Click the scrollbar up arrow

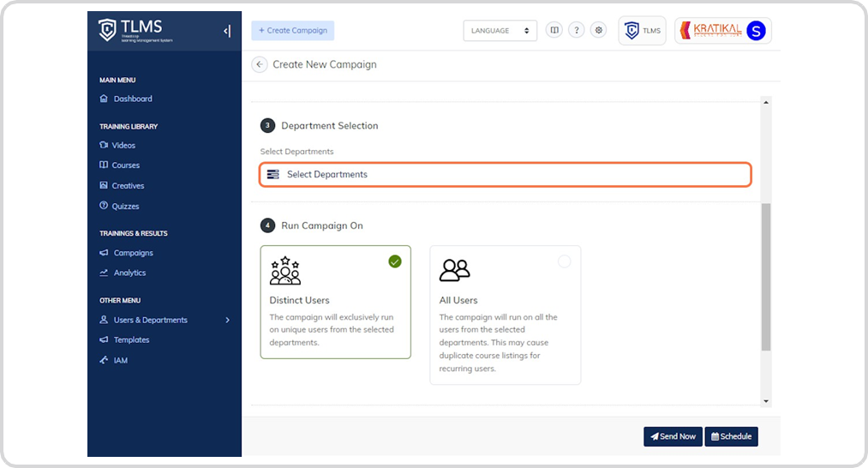click(x=766, y=103)
